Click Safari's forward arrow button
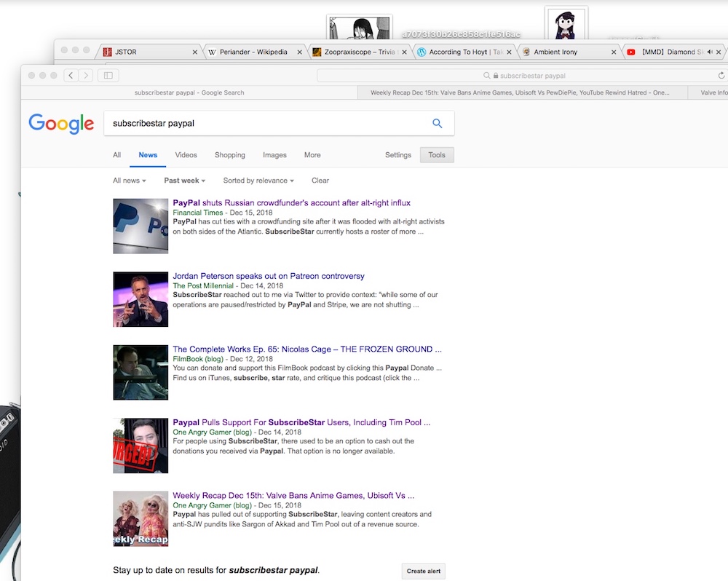 (x=86, y=75)
